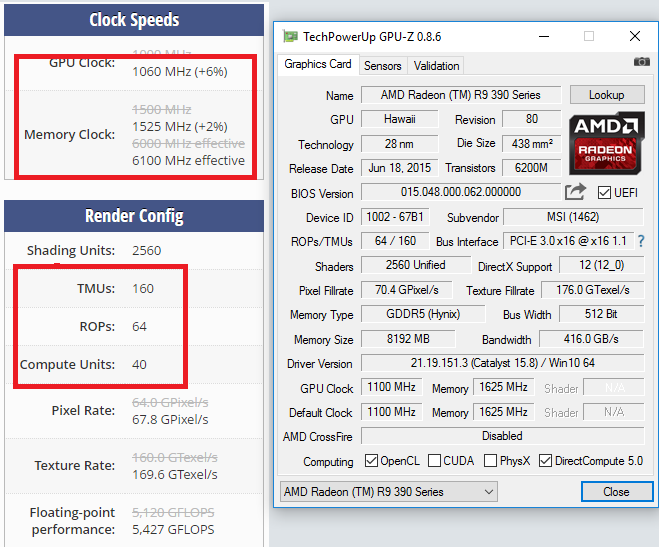The image size is (659, 547).
Task: Switch to the Graphics Card tab
Action: 318,64
